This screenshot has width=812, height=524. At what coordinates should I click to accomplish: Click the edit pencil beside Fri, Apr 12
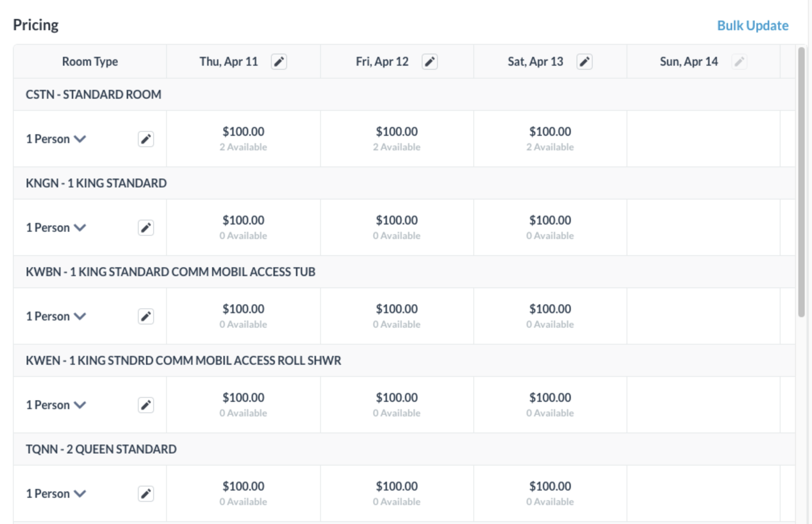[430, 61]
